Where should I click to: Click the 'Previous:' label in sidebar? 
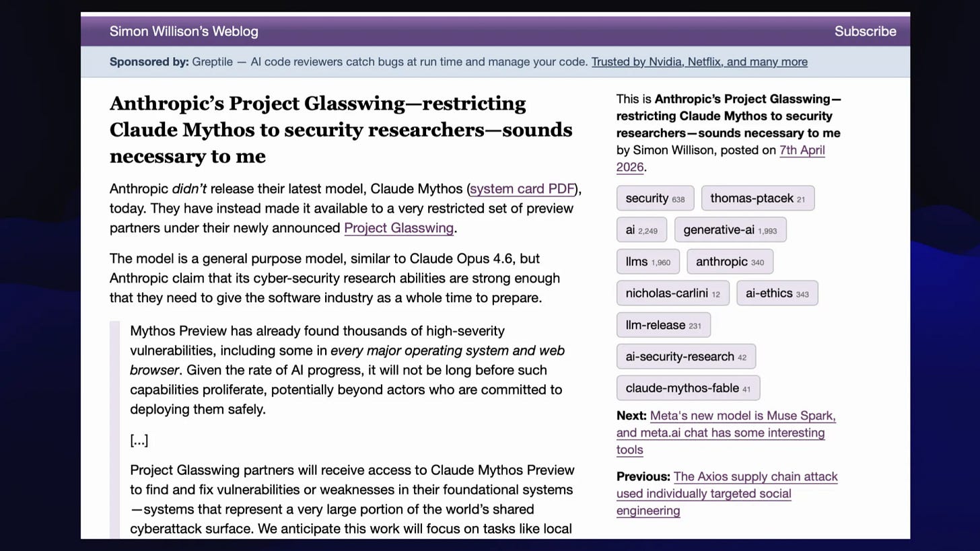coord(643,477)
